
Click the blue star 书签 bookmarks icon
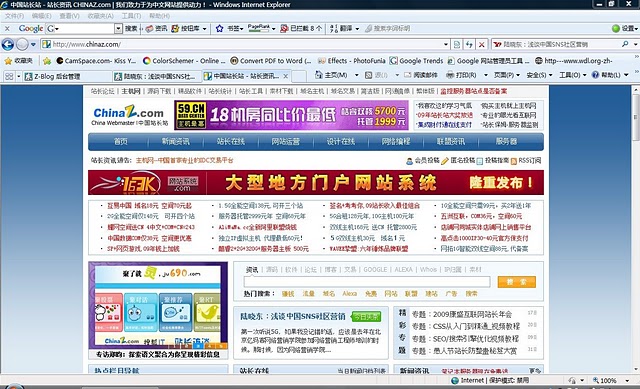(x=219, y=29)
